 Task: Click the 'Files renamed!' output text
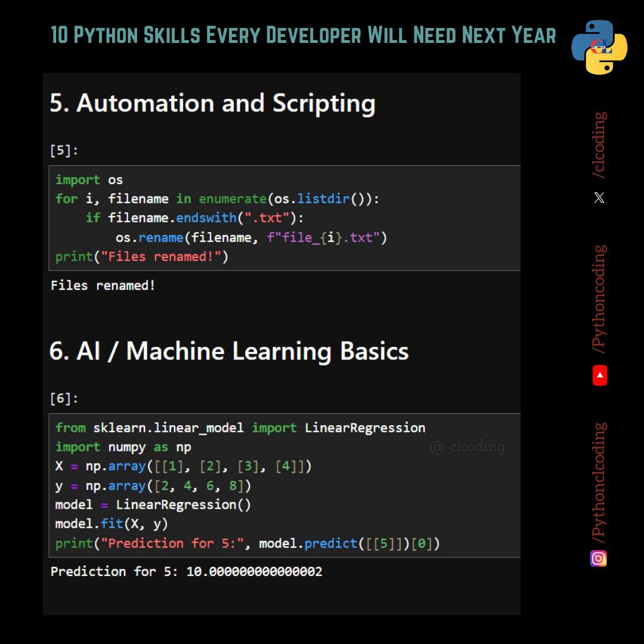coord(103,285)
